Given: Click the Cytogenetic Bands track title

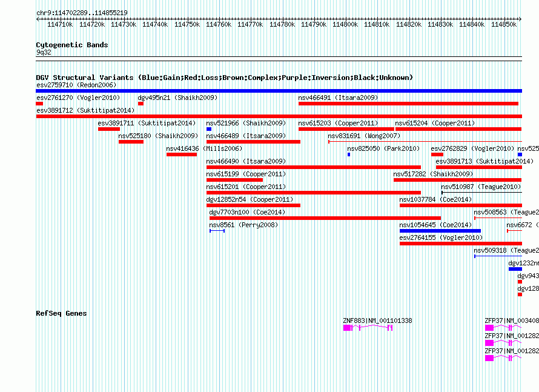Looking at the screenshot, I should coord(72,45).
